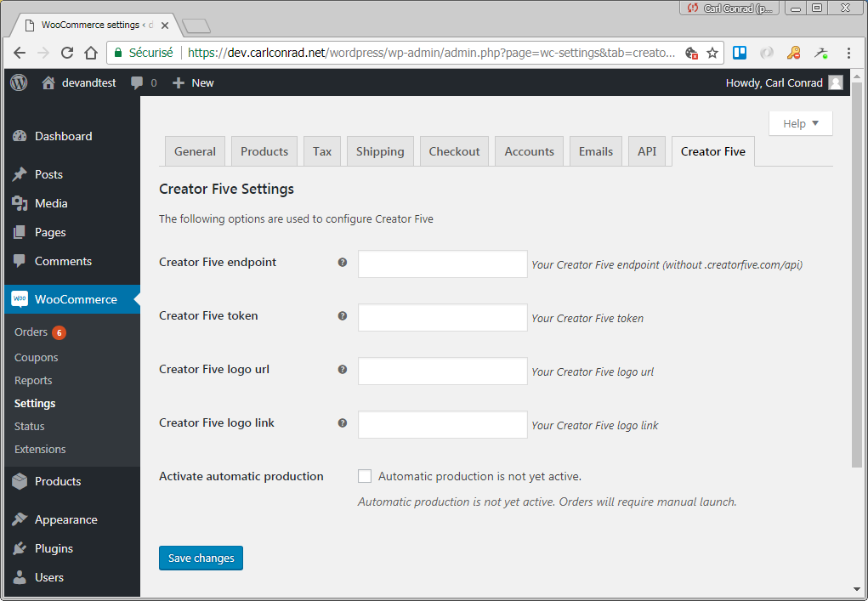Focus the Creator Five logo url field

443,371
